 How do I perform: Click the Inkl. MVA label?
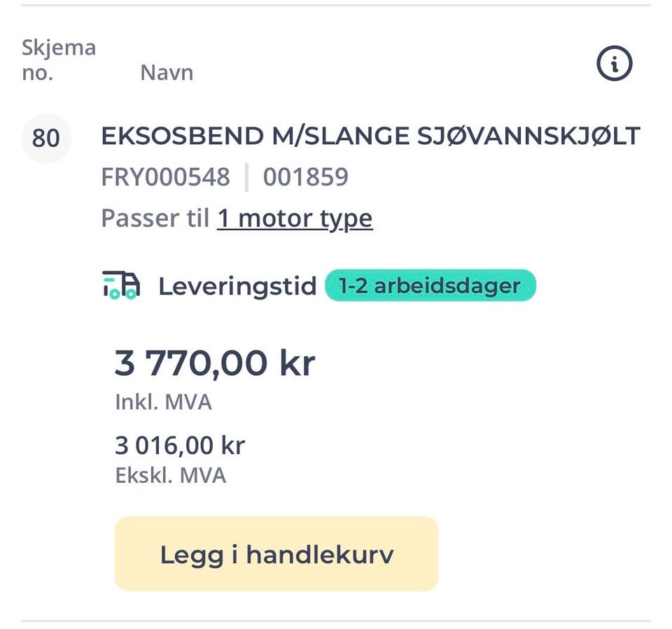click(163, 402)
